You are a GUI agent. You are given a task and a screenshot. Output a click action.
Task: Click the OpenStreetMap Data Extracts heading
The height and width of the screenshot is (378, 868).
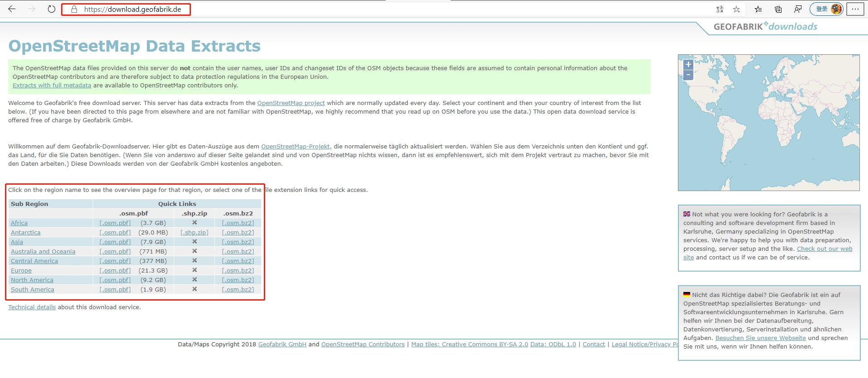134,46
